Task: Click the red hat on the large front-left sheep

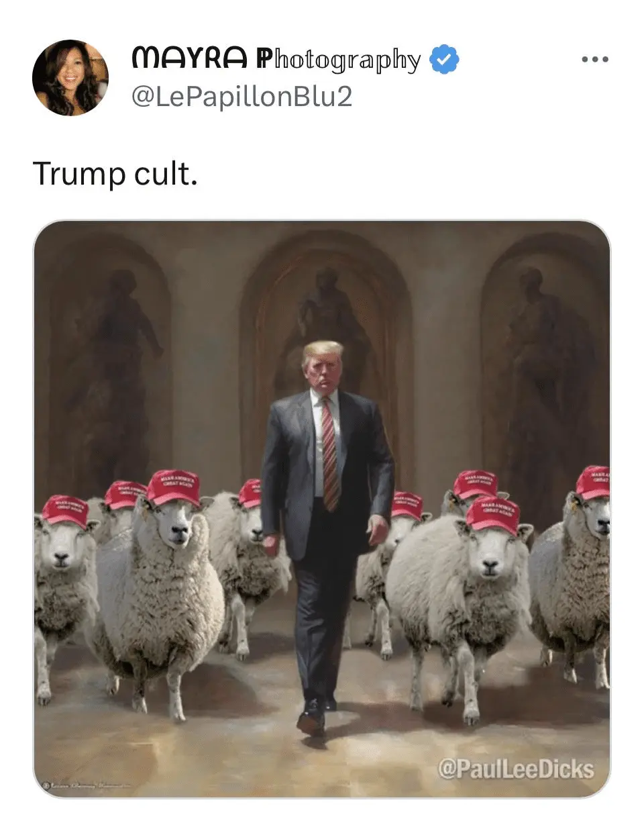Action: (x=173, y=487)
